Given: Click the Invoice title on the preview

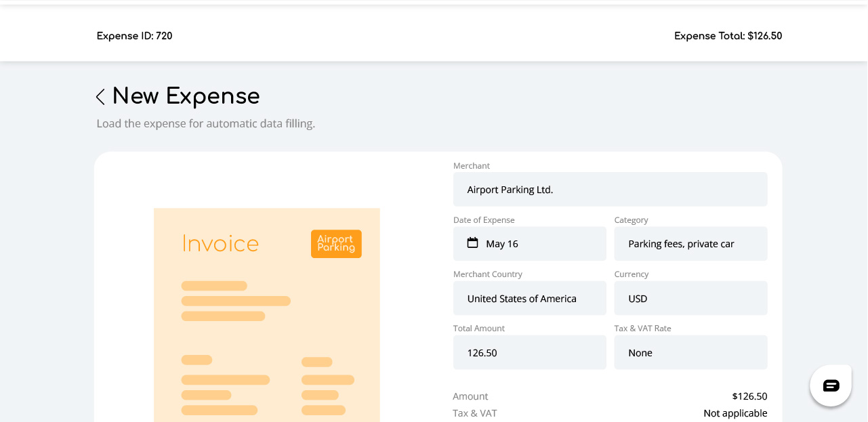Looking at the screenshot, I should 220,244.
